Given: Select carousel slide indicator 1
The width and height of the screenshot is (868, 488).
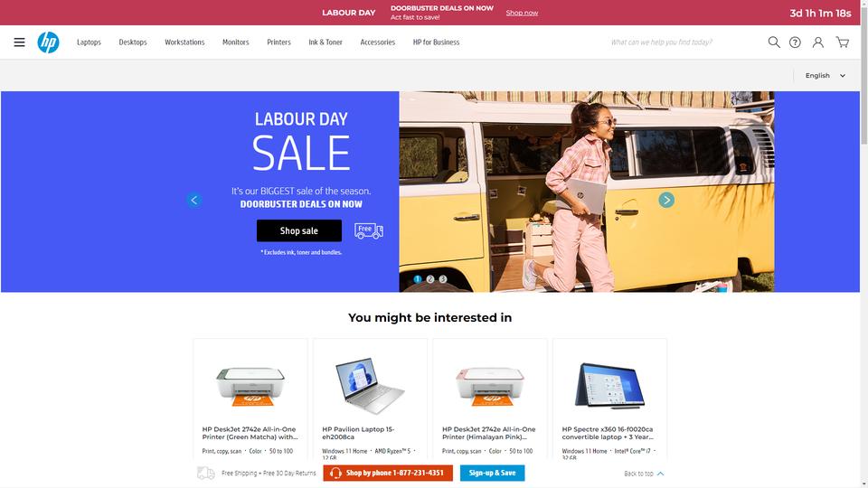Looking at the screenshot, I should 418,279.
